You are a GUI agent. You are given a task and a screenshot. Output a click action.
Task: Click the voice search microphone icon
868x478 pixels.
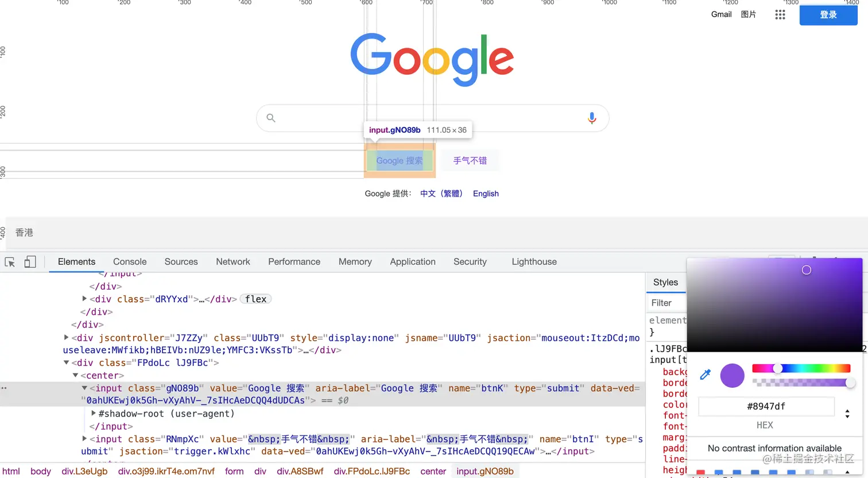point(592,118)
